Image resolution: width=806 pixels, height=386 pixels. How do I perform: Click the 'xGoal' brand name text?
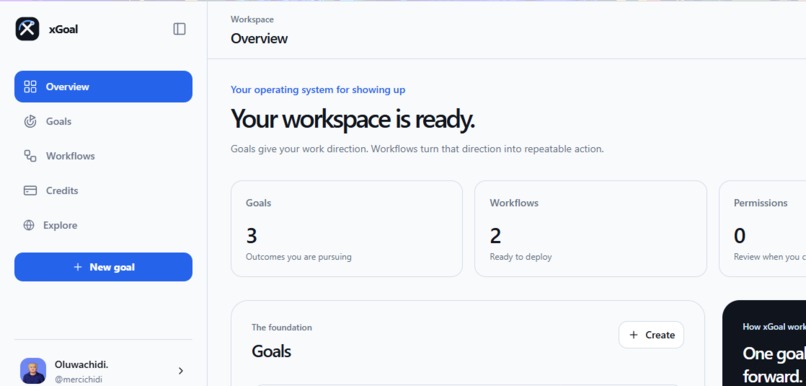click(63, 29)
